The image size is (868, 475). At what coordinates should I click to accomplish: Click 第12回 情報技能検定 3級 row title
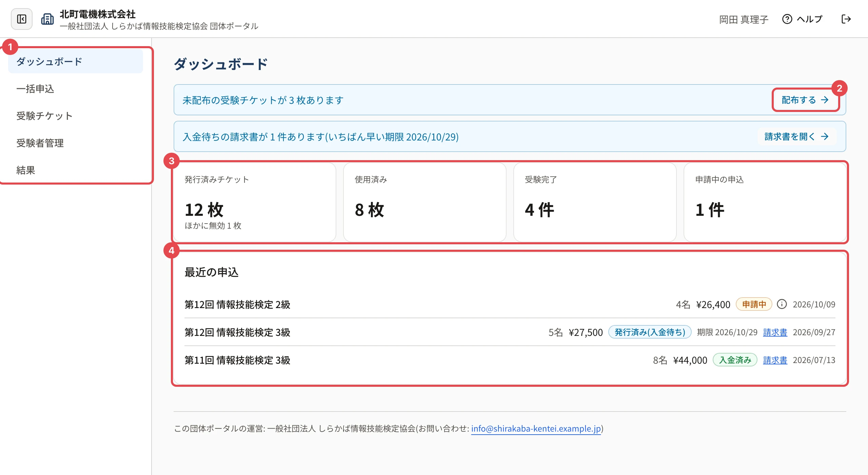pyautogui.click(x=237, y=332)
